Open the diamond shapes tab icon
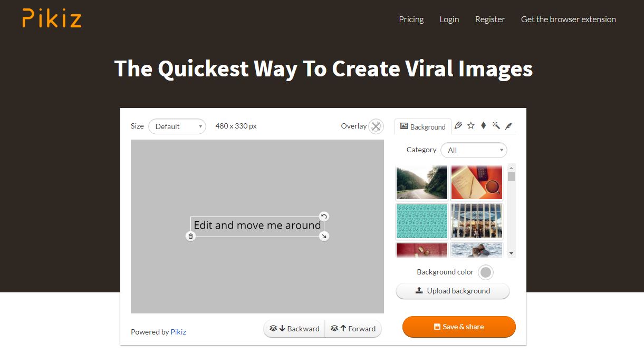This screenshot has height=364, width=644. coord(483,126)
